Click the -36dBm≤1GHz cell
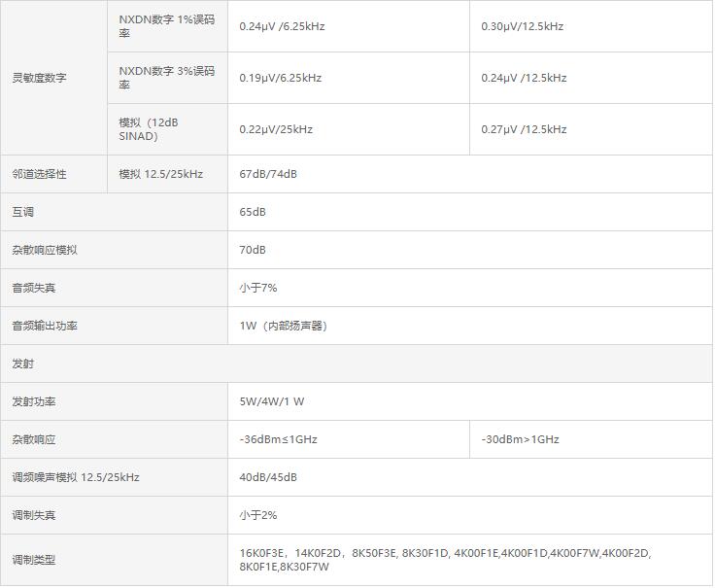This screenshot has width=715, height=588. tap(278, 439)
